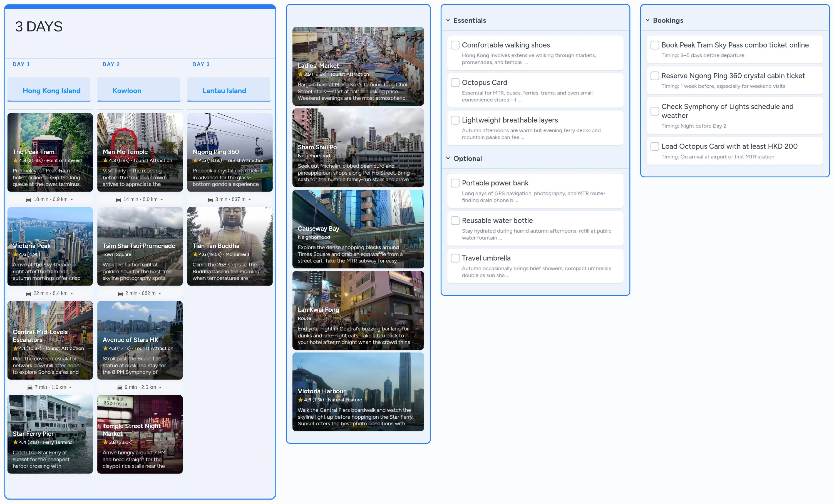Click car icon beside 3 min · 837 m
This screenshot has height=504, width=834.
210,200
